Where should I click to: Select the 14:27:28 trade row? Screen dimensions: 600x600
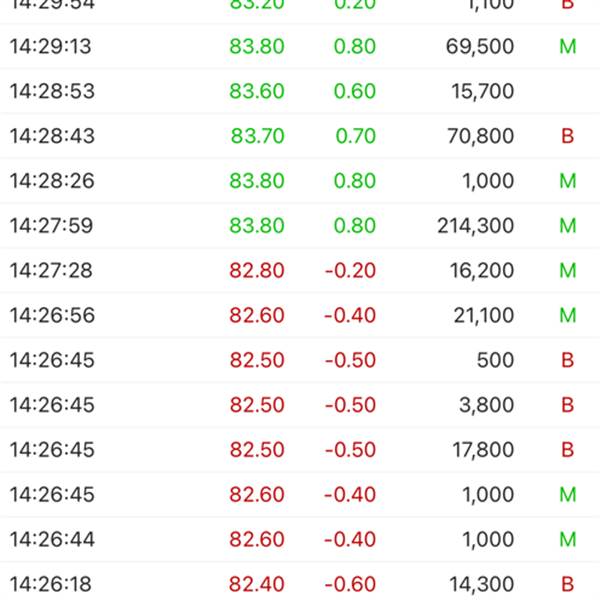(x=300, y=270)
